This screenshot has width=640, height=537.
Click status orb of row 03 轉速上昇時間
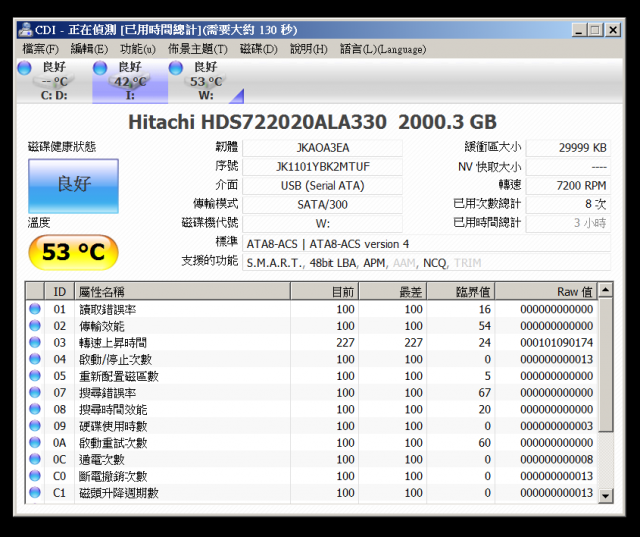(x=35, y=342)
